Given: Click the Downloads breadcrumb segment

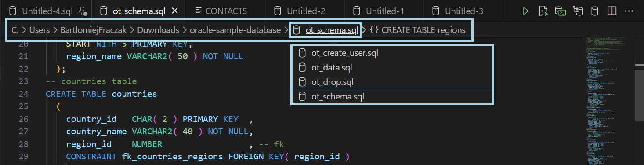Looking at the screenshot, I should click(158, 30).
